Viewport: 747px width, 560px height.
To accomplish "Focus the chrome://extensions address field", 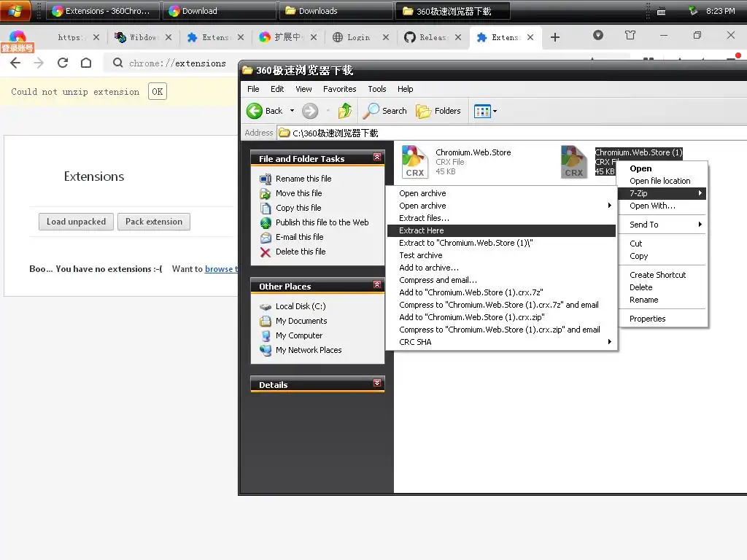I will coord(177,63).
